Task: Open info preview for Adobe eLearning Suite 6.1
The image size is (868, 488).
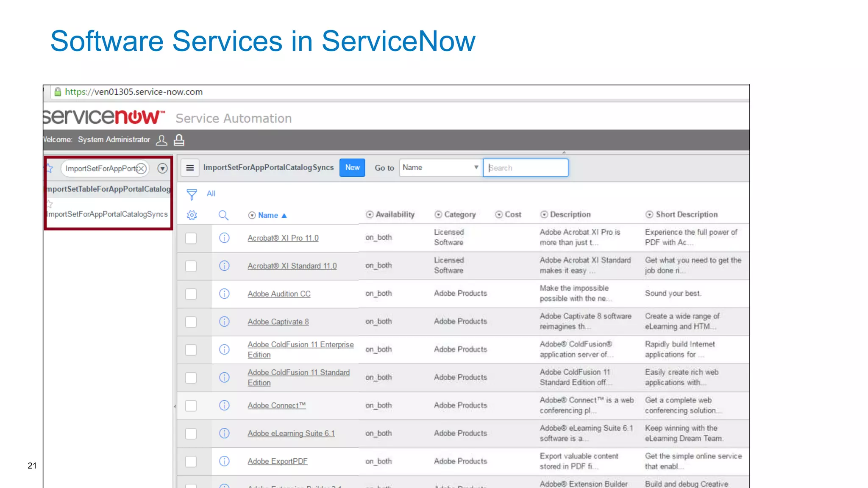Action: click(x=224, y=433)
